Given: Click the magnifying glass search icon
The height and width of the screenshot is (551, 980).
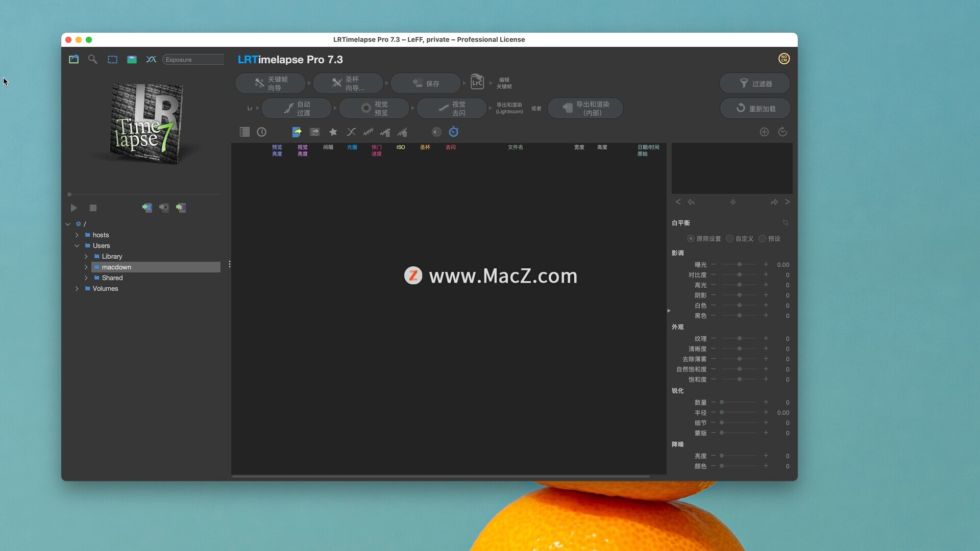Looking at the screenshot, I should click(92, 59).
